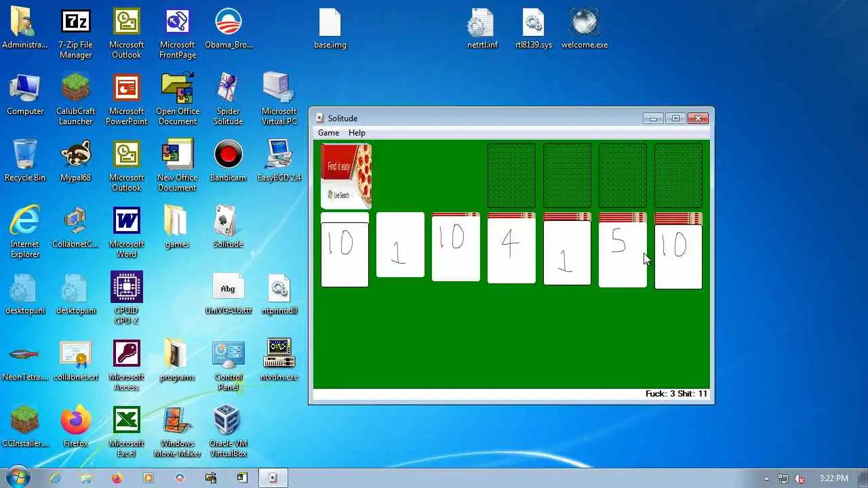Select the Firefox desktop icon

[x=75, y=426]
